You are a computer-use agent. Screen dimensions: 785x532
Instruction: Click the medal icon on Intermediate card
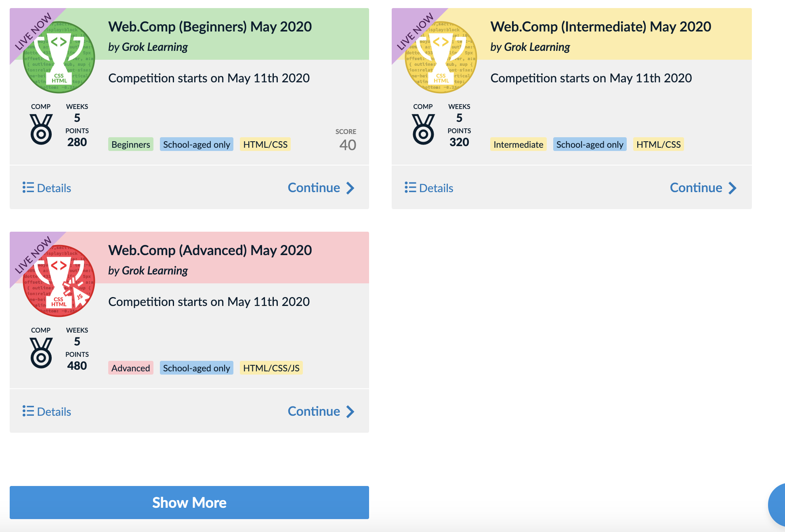(x=423, y=129)
